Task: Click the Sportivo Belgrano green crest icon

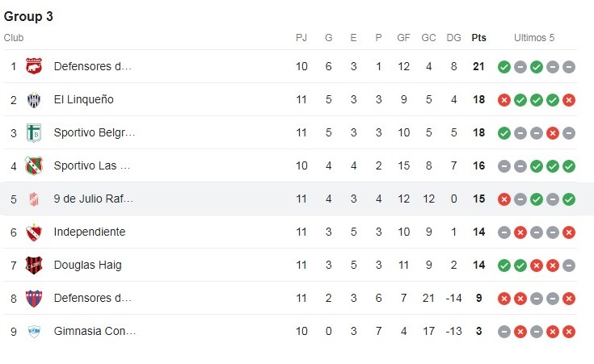Action: [34, 133]
